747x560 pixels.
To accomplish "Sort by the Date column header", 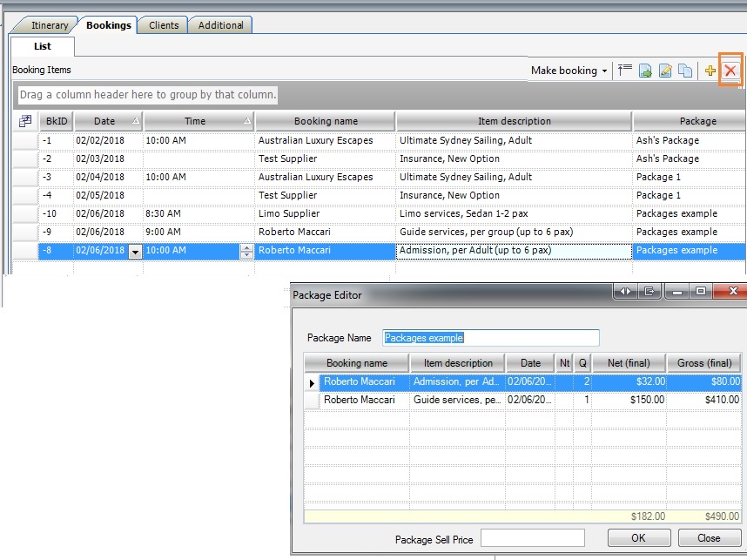I will coord(104,121).
